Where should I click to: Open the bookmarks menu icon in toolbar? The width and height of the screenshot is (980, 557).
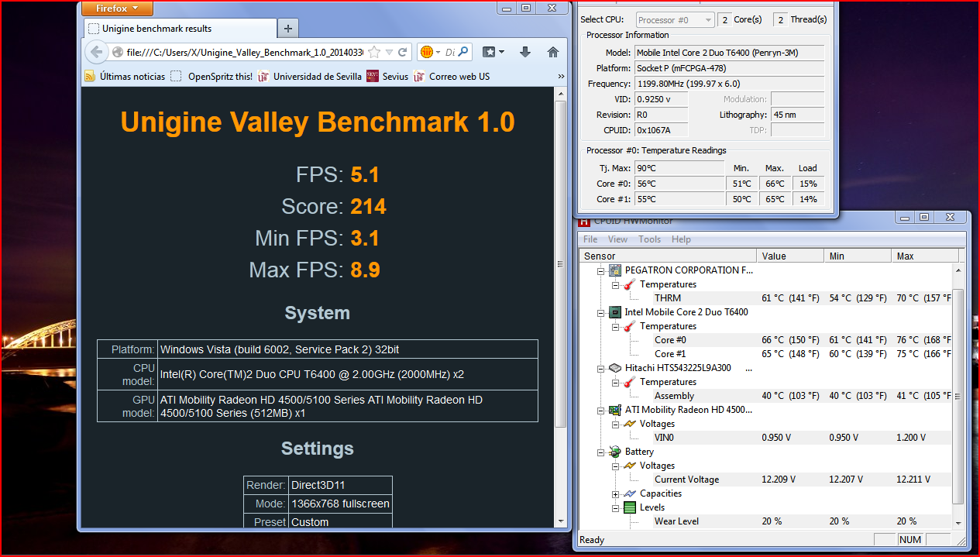pos(493,52)
